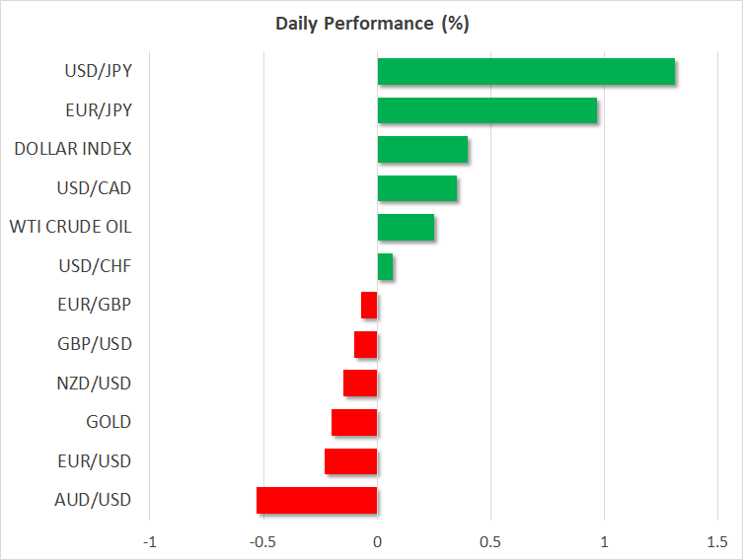Screen dimensions: 743x560
Task: Click the 0 x-axis tick label
Action: click(x=377, y=542)
